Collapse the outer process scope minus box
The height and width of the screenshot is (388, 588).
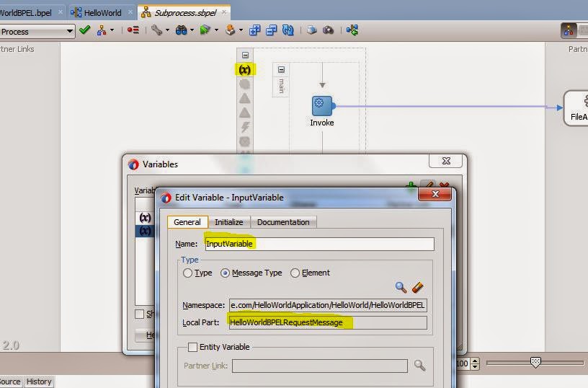tap(245, 55)
